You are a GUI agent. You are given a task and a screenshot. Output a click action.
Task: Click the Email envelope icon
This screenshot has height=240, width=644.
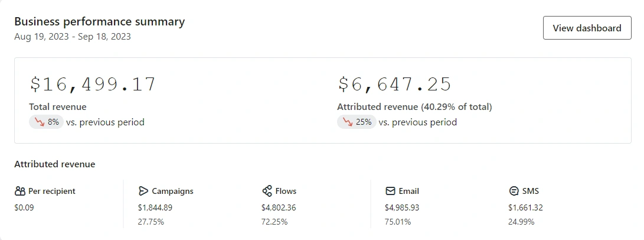[390, 191]
